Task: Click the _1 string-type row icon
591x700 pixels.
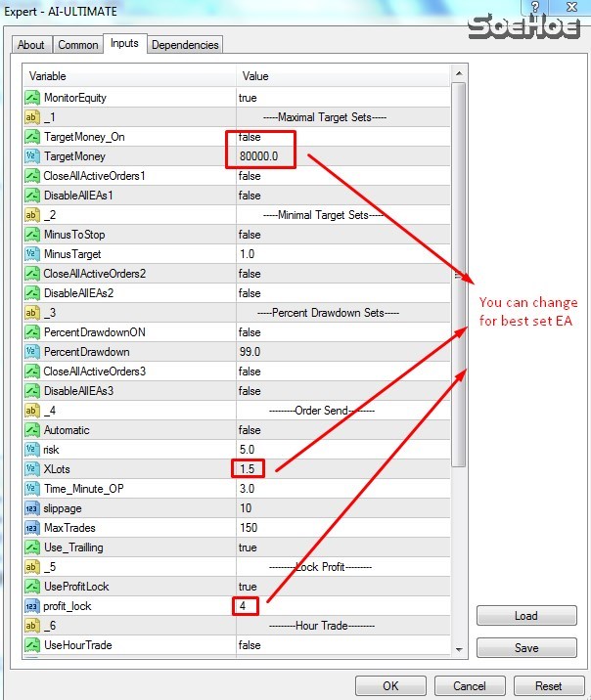Action: (31, 117)
